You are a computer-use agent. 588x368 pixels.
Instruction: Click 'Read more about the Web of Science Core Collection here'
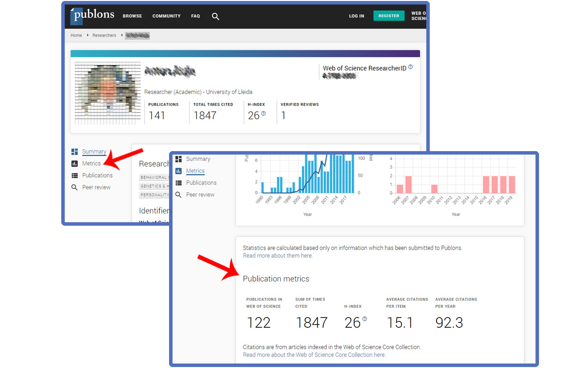point(314,355)
